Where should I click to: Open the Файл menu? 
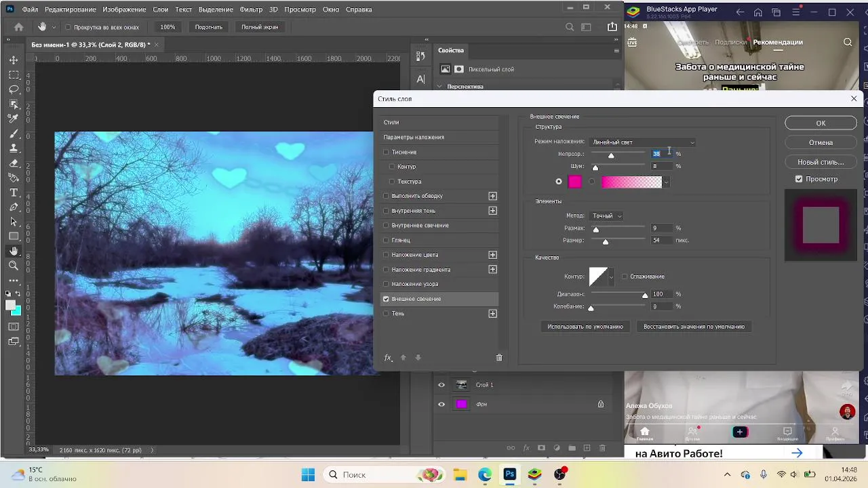(x=30, y=9)
